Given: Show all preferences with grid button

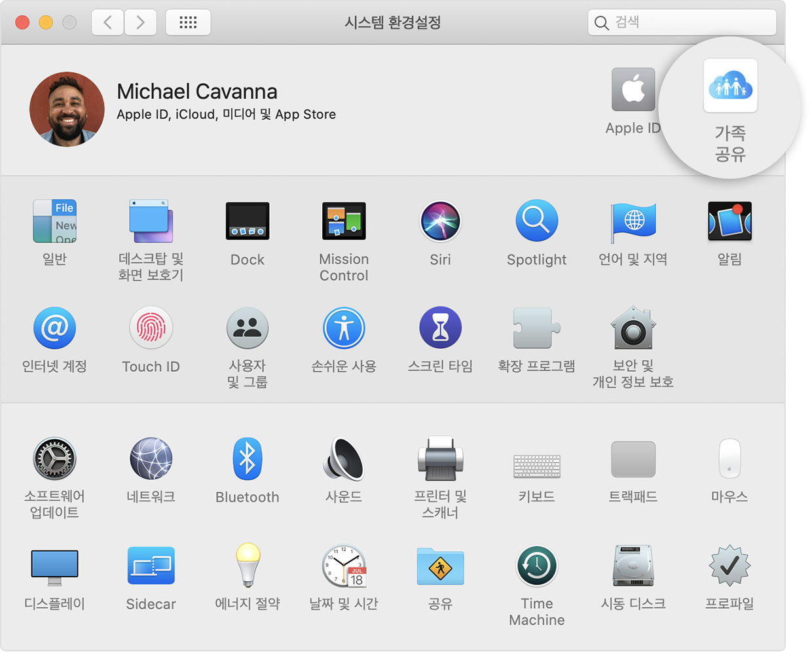Looking at the screenshot, I should (x=188, y=22).
